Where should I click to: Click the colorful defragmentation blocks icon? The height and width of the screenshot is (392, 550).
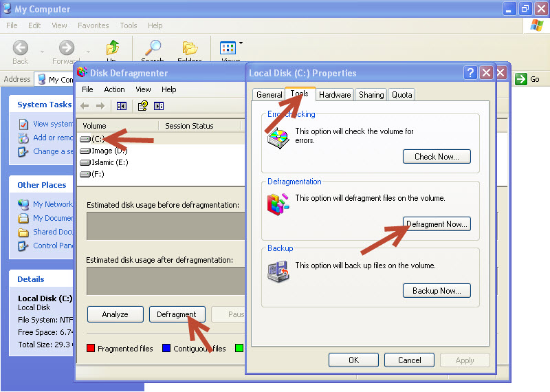point(278,204)
